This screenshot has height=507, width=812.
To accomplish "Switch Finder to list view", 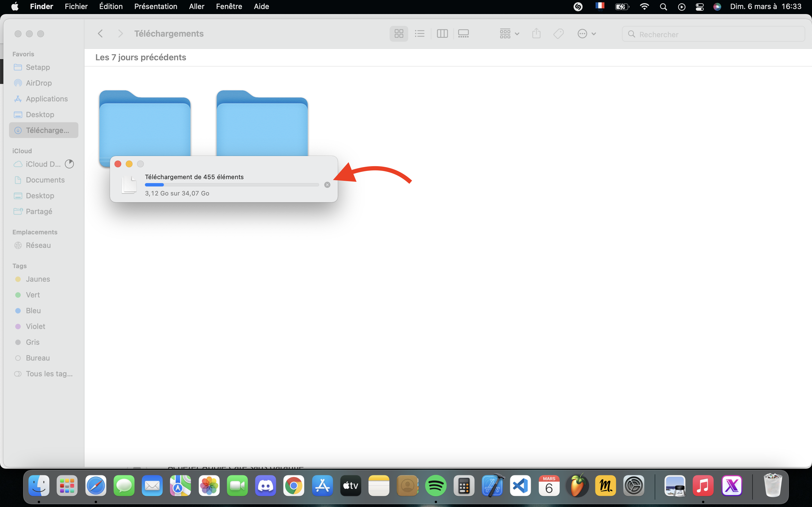I will (420, 34).
